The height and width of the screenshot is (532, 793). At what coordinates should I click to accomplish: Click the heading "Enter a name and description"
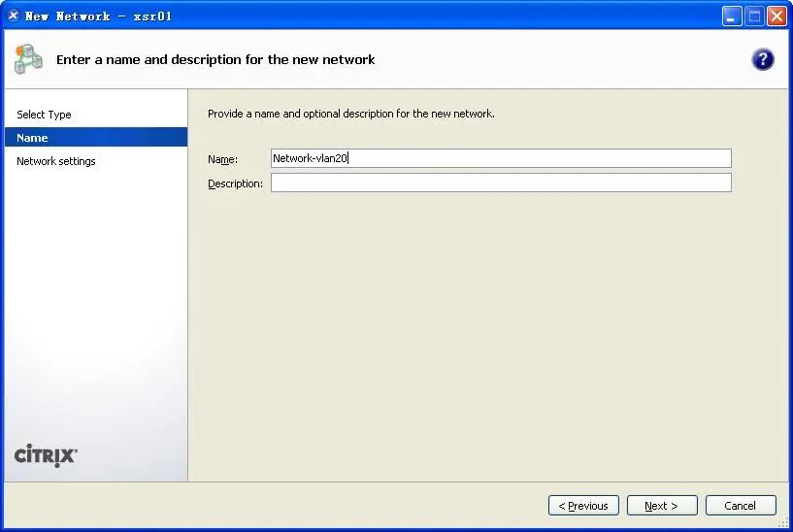tap(215, 59)
